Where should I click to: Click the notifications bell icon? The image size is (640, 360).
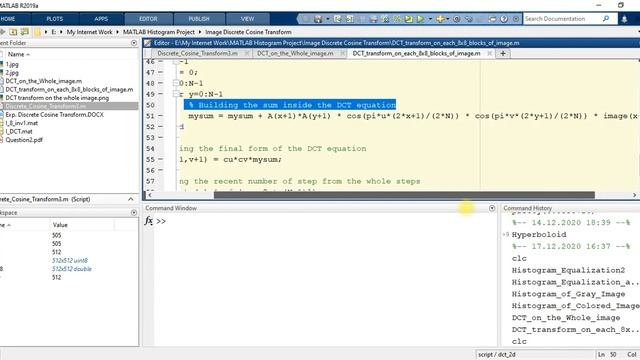pos(624,19)
